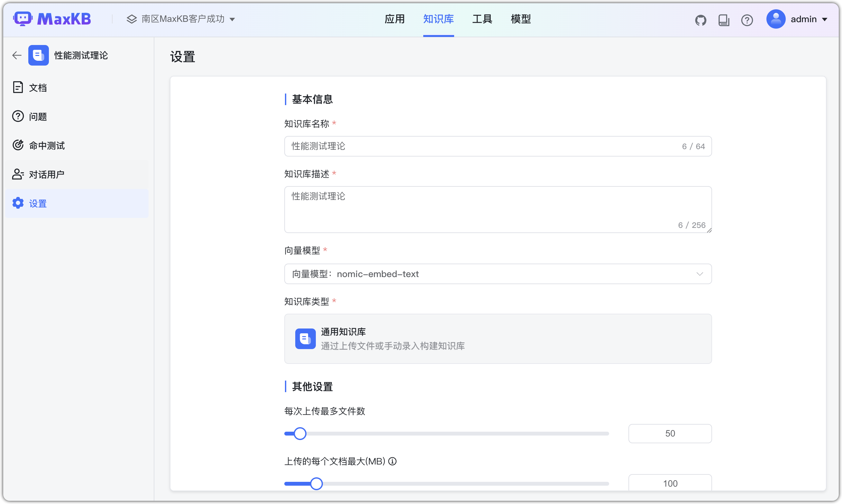
Task: Click the 6 / 64 character counter
Action: [x=693, y=146]
